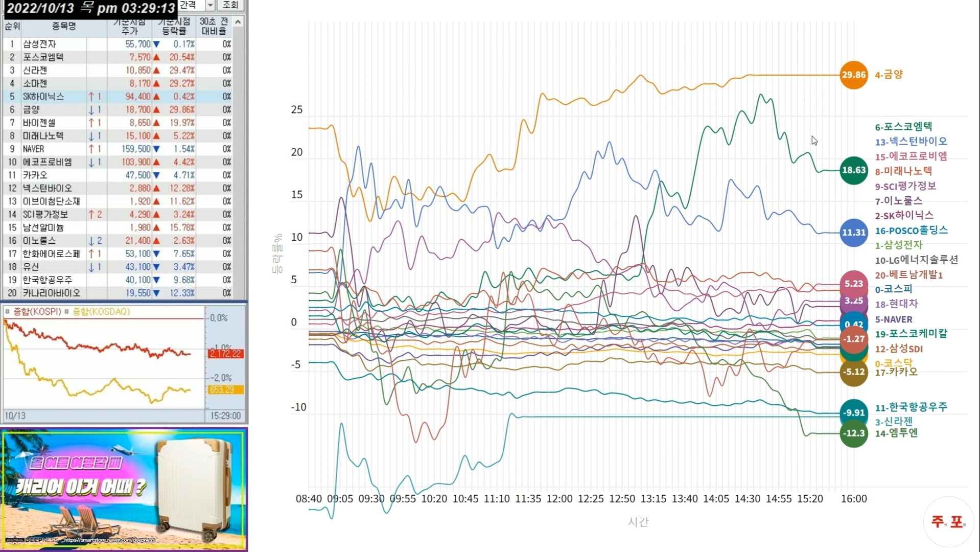Click 이브이첨단소재 stock row
The width and height of the screenshot is (980, 552).
coord(118,201)
